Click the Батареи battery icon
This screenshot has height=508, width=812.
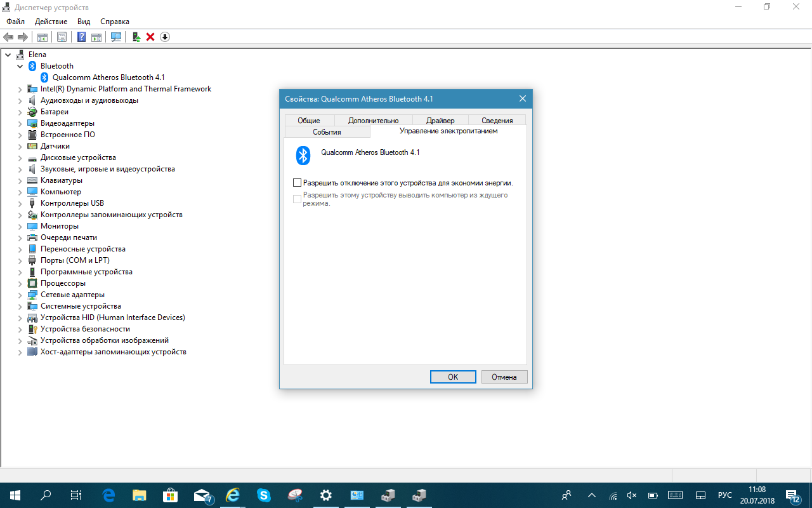coord(32,112)
